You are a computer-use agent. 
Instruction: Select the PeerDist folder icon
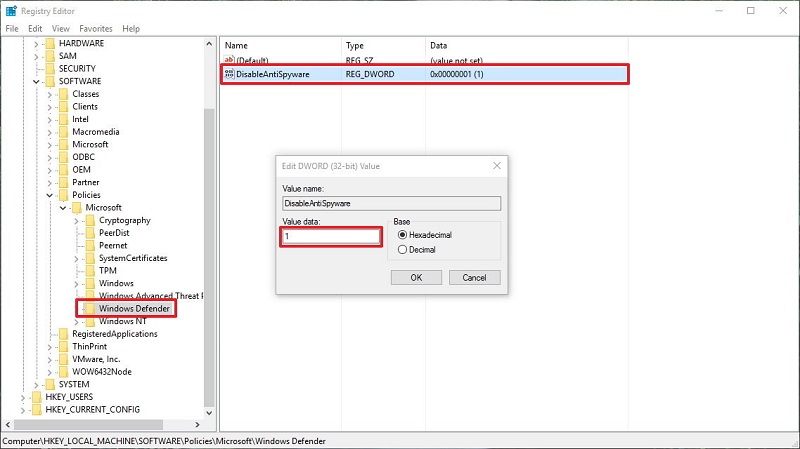90,233
